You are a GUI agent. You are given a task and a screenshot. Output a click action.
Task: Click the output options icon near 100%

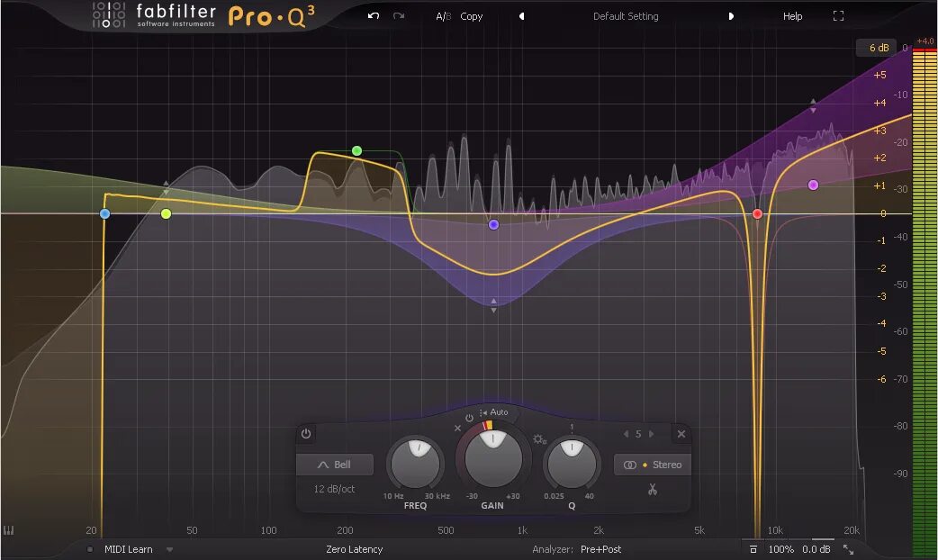pyautogui.click(x=753, y=549)
